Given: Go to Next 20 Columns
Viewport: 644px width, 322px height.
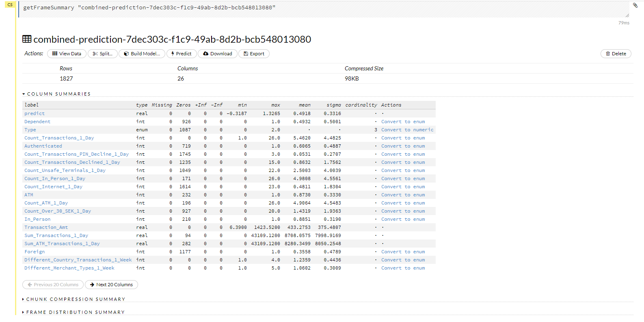Looking at the screenshot, I should (111, 285).
